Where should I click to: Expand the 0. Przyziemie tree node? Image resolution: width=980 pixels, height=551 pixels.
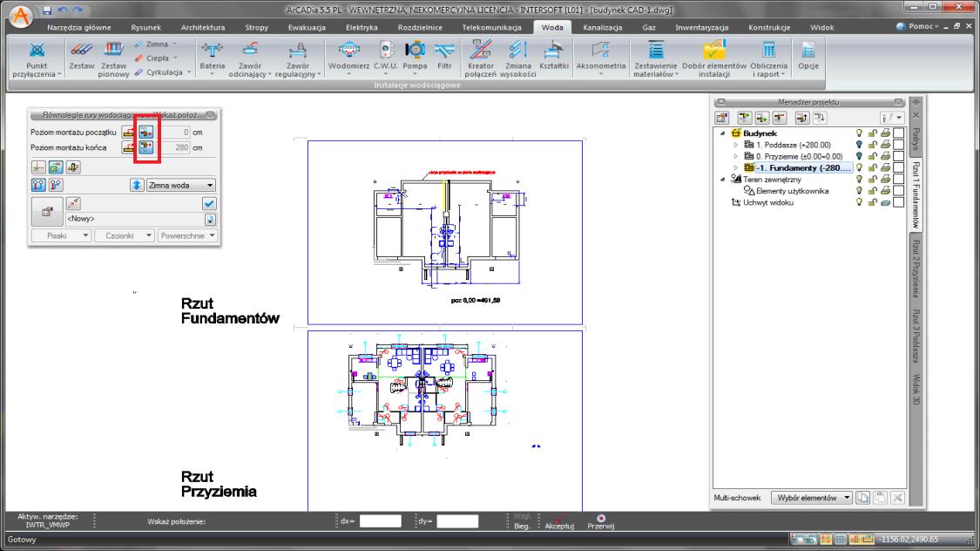click(x=735, y=156)
